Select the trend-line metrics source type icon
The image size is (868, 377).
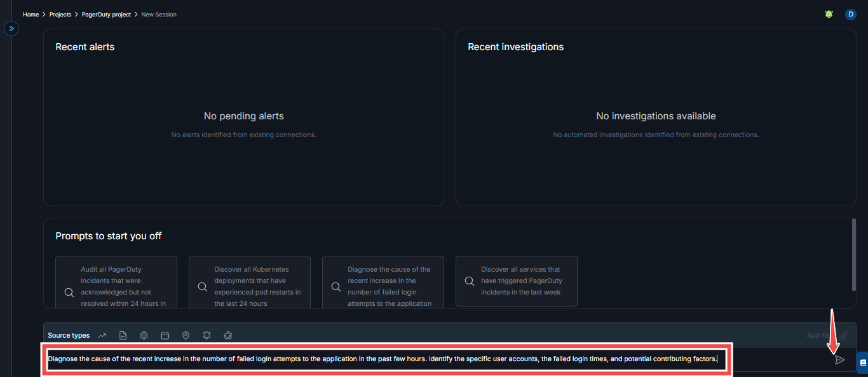point(102,335)
